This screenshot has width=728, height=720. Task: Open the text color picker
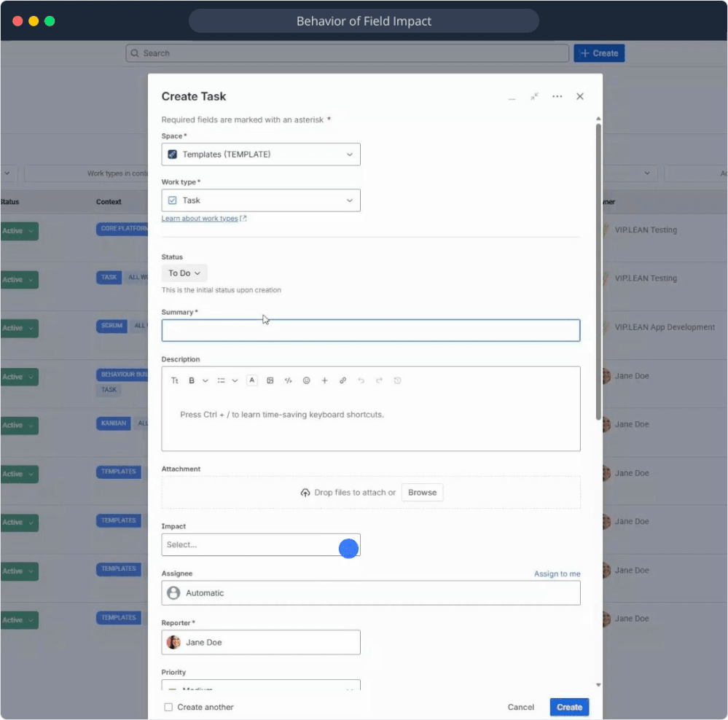pos(251,380)
